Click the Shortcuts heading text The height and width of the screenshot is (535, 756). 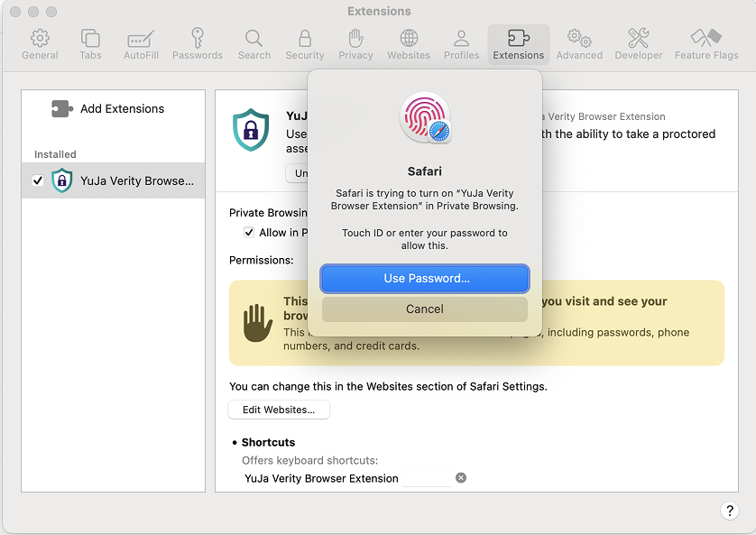coord(268,442)
